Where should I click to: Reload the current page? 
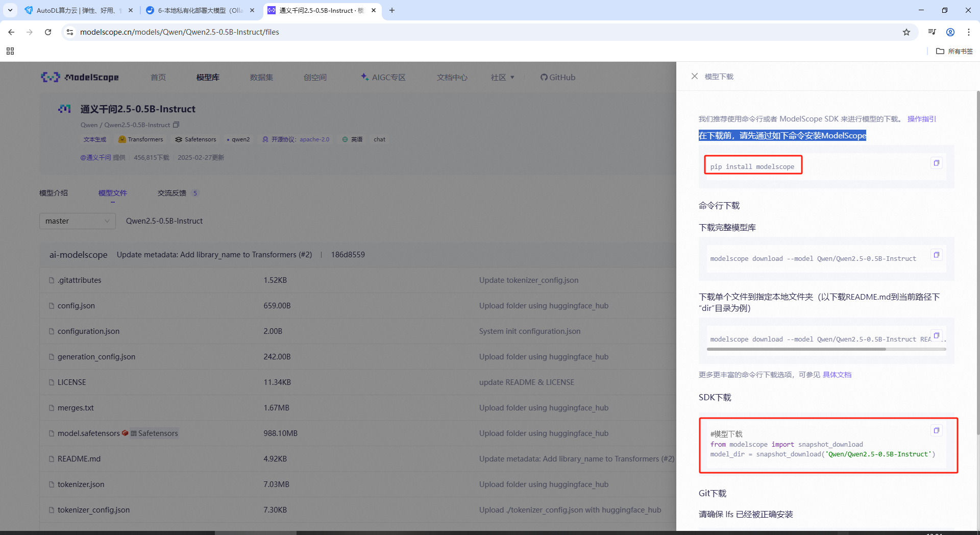coord(47,32)
